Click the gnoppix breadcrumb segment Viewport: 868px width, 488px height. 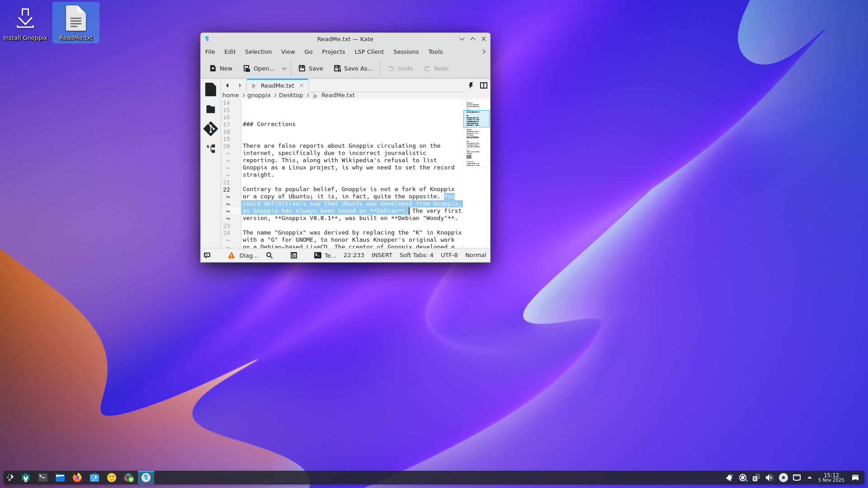[259, 95]
